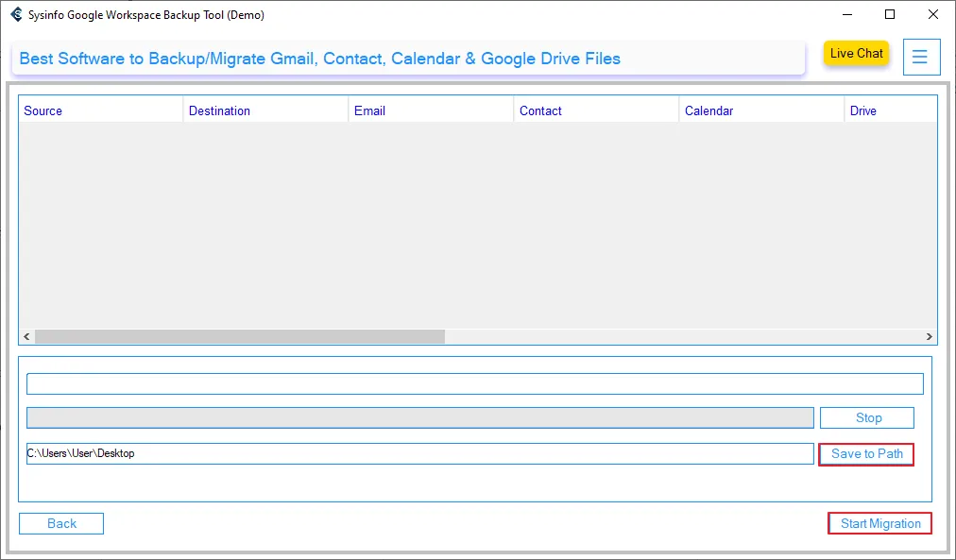This screenshot has width=956, height=560.
Task: Select the Drive column header
Action: [862, 110]
